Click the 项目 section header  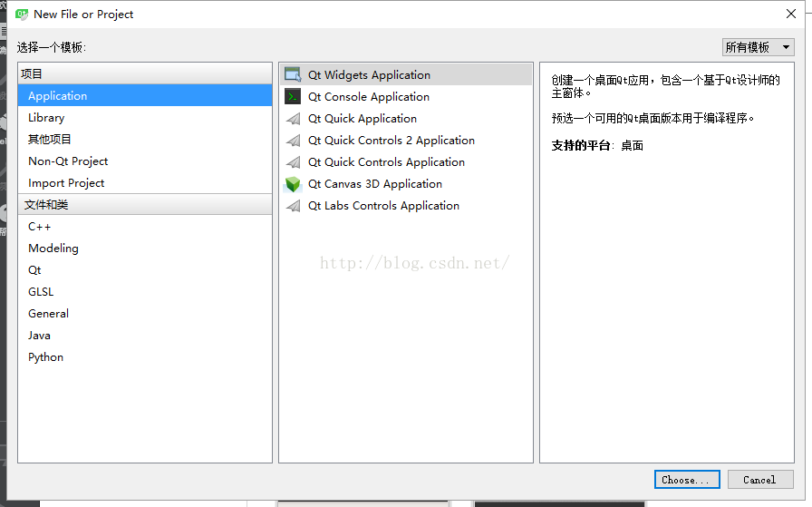145,73
